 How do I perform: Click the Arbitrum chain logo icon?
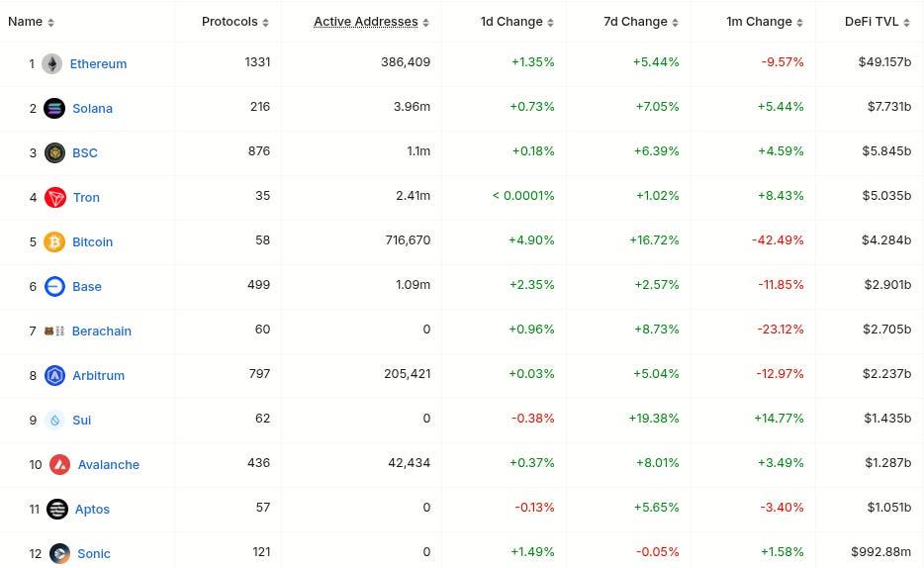tap(54, 375)
